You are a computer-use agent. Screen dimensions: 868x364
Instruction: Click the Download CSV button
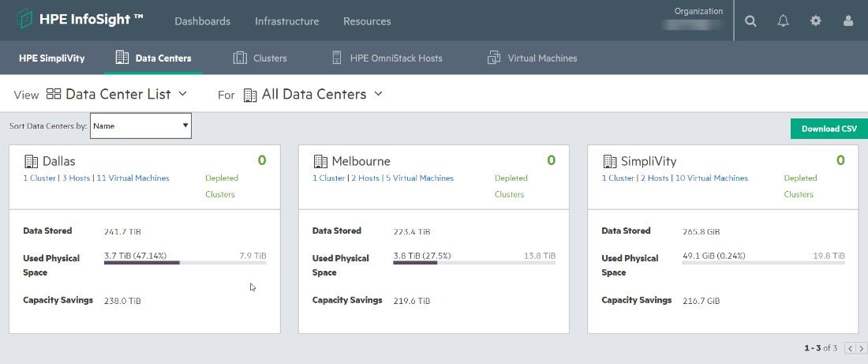pyautogui.click(x=829, y=129)
